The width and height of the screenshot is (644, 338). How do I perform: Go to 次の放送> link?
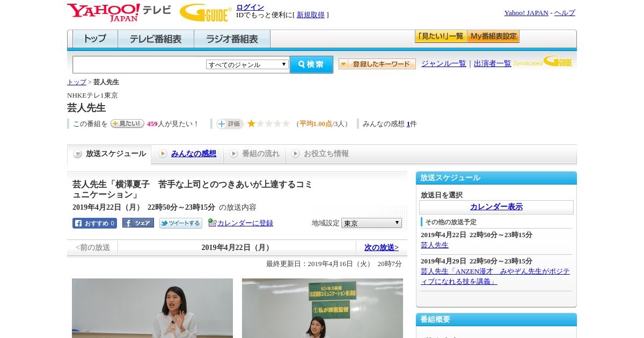pos(382,248)
